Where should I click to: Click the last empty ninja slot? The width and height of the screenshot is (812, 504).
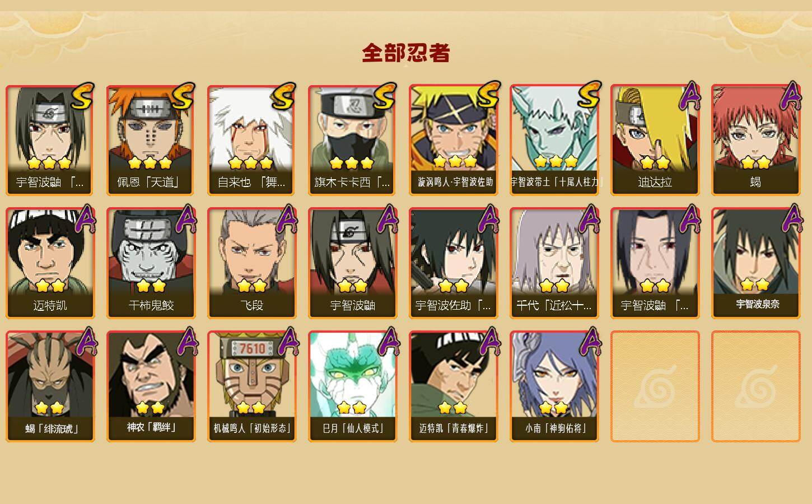point(755,386)
